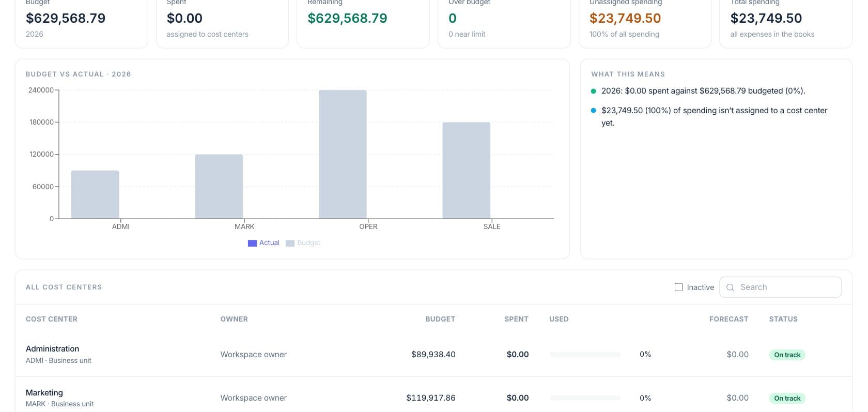Viewport: 868px width, 412px height.
Task: Click the '0 near limit' text
Action: coord(467,34)
